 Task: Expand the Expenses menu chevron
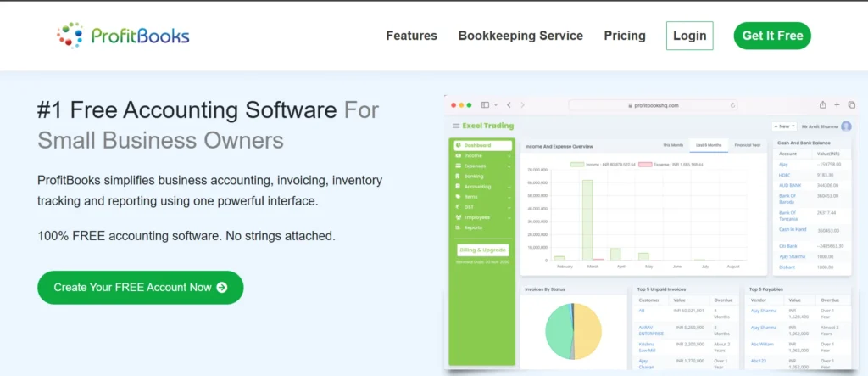click(509, 166)
